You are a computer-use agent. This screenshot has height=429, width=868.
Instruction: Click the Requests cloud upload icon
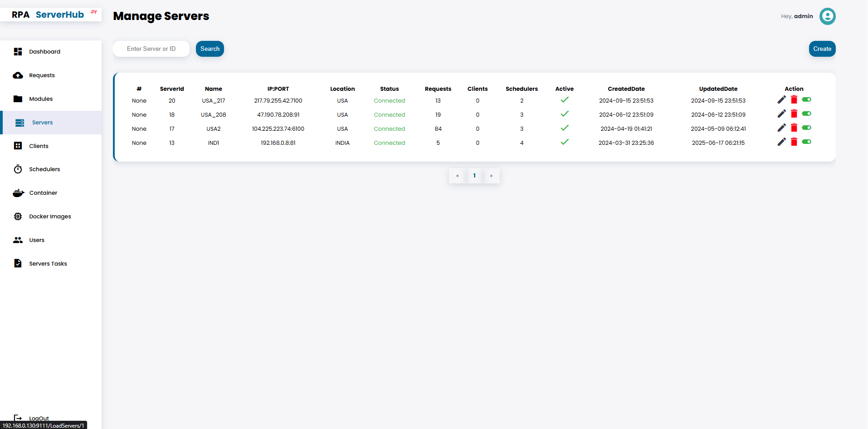(18, 75)
